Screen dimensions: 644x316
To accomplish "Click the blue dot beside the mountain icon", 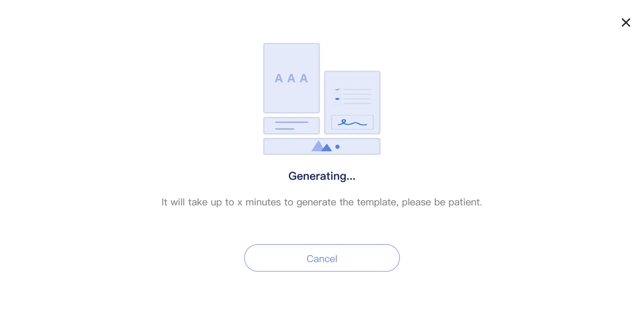I will (x=338, y=147).
